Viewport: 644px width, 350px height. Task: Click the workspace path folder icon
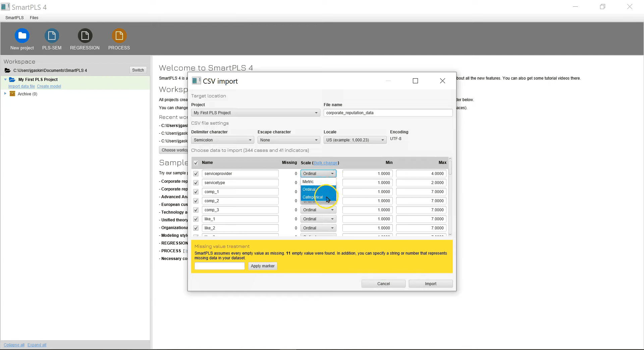[x=7, y=71]
